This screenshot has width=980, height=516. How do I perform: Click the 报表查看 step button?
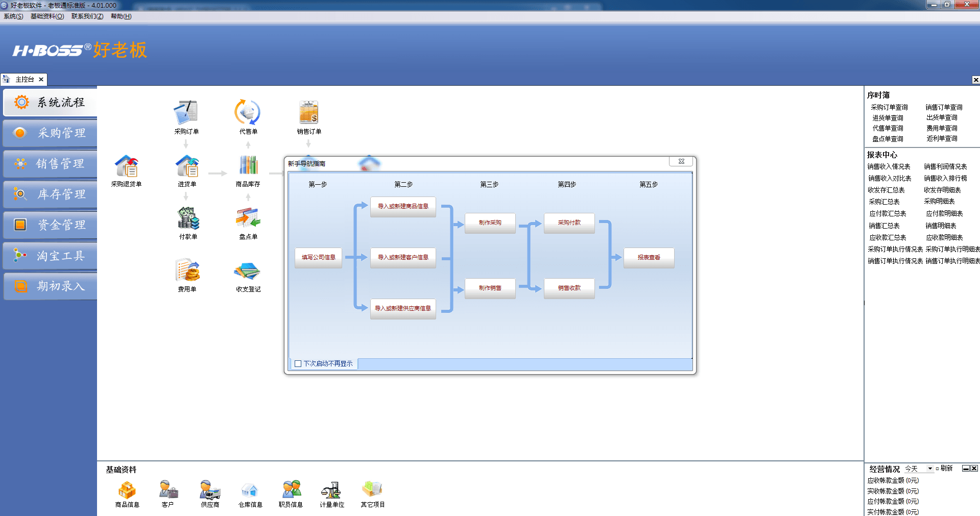(x=649, y=258)
